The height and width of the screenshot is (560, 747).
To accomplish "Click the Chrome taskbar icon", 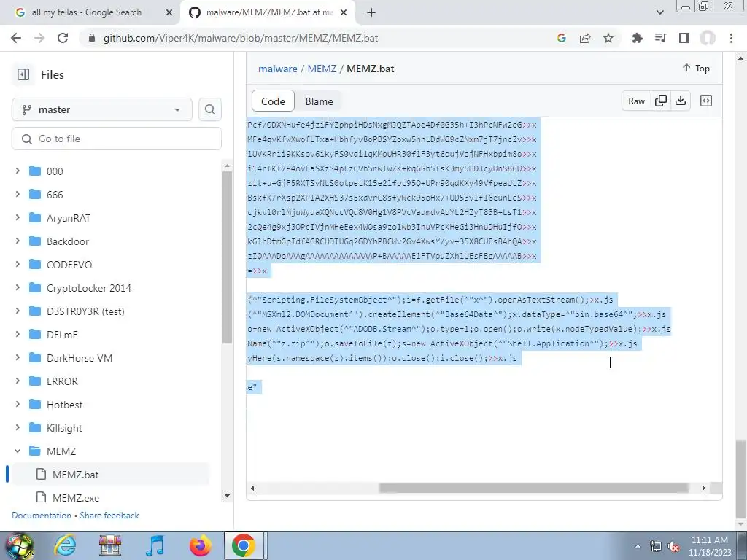I will click(x=244, y=545).
